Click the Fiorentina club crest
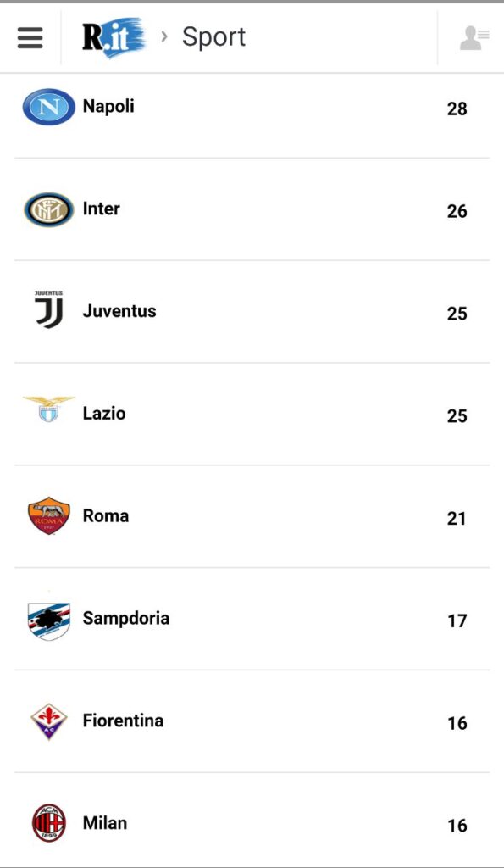Screen dimensions: 504x868 (x=48, y=721)
